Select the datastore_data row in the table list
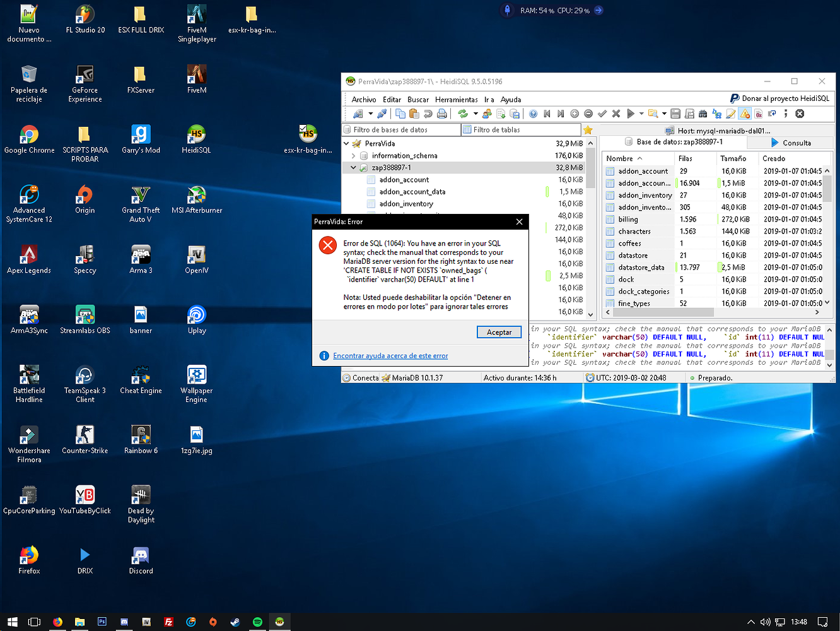 coord(714,268)
